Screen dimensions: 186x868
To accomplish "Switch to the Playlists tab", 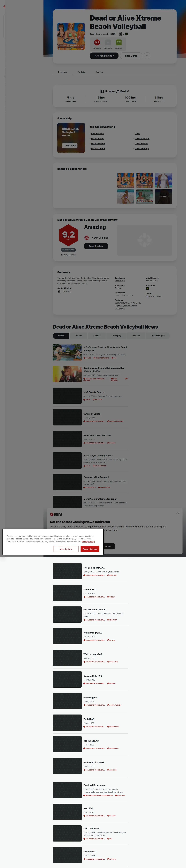I will pos(81,72).
